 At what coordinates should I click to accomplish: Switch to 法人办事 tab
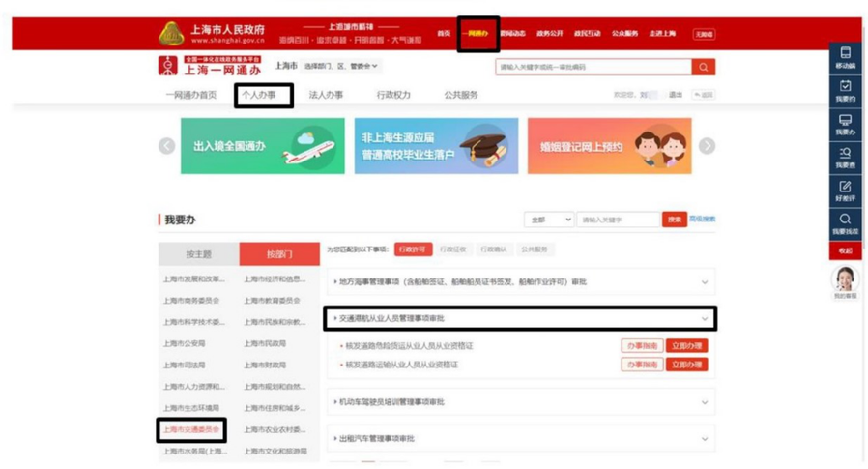pos(326,95)
